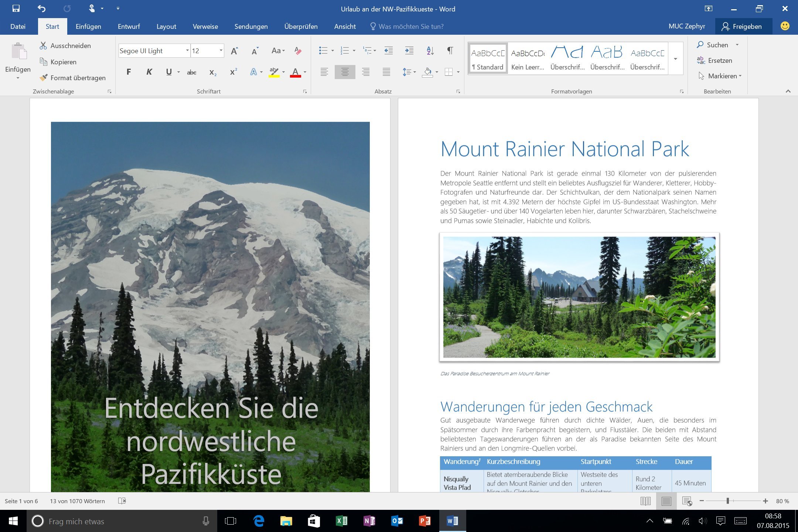Increase font size with the larger A icon
The width and height of the screenshot is (798, 532).
point(234,51)
